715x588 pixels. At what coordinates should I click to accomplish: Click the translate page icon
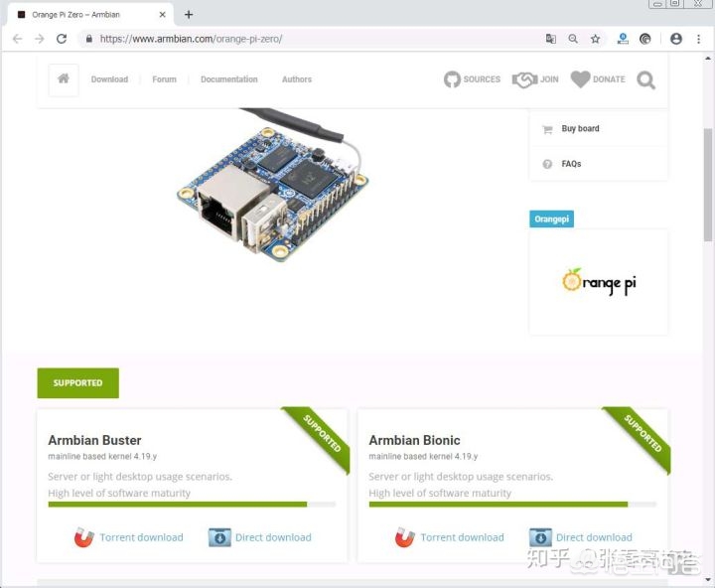(x=551, y=39)
